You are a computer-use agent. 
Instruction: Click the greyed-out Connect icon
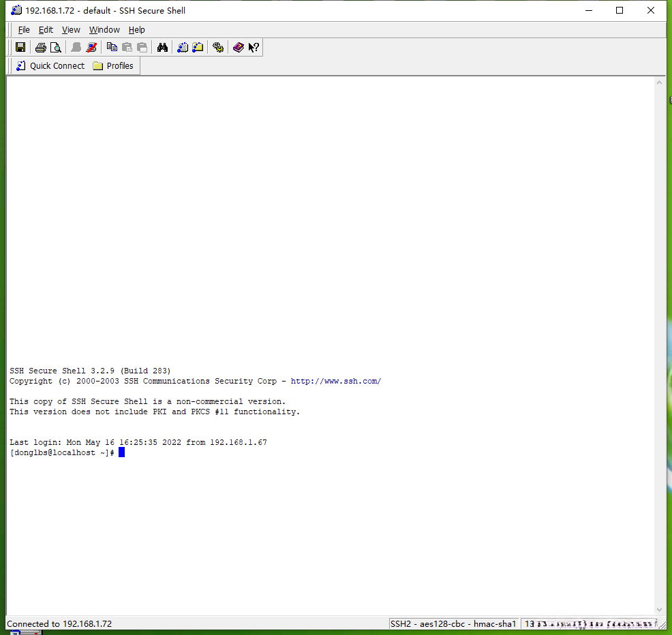76,47
